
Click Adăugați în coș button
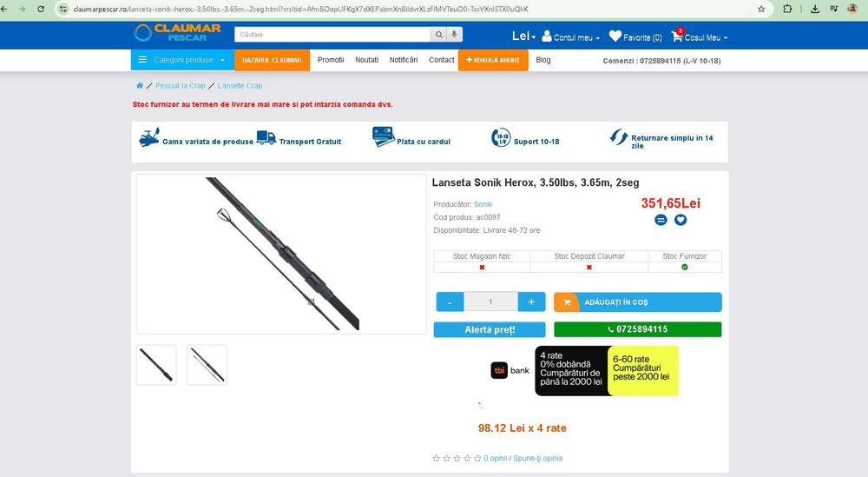pos(638,302)
